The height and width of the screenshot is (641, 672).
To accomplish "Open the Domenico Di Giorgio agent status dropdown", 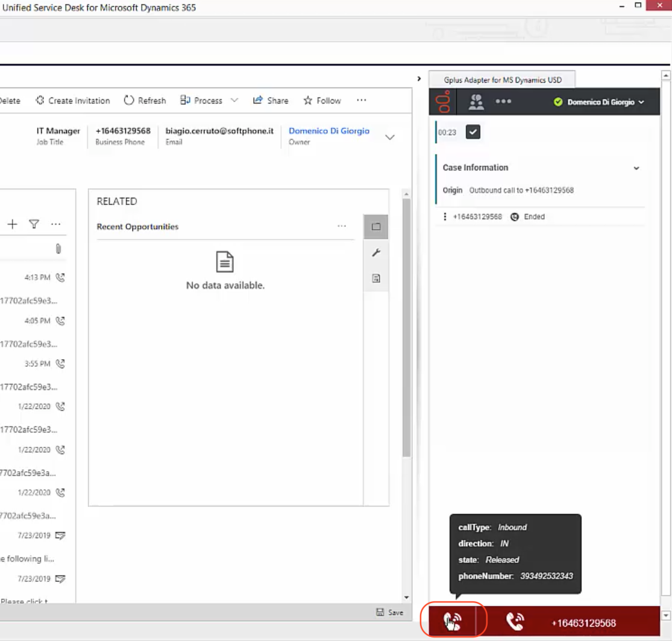I will (x=600, y=102).
